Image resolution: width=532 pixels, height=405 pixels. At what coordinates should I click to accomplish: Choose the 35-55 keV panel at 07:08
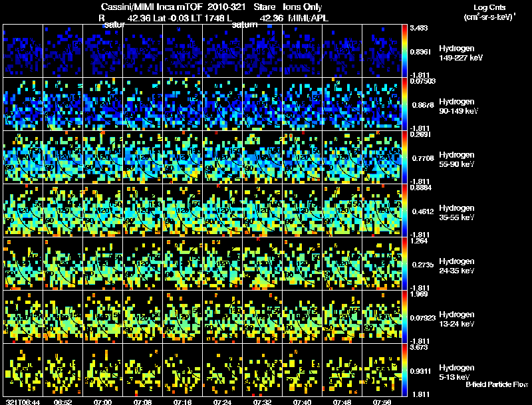(143, 211)
